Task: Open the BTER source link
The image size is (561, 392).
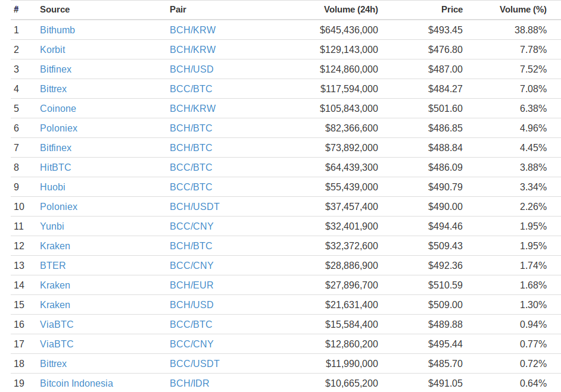Action: [53, 266]
